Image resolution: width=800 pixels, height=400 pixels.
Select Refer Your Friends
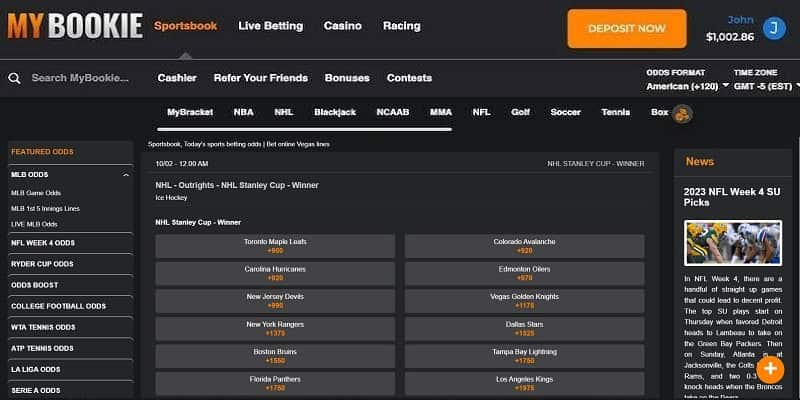pyautogui.click(x=261, y=78)
